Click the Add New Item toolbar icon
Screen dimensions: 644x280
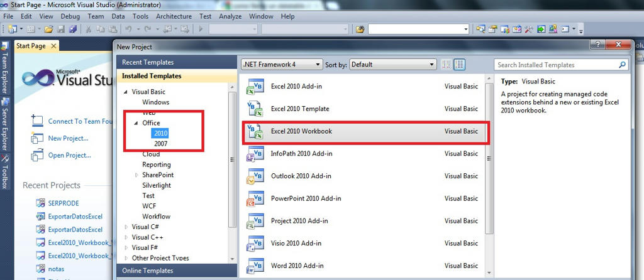tap(31, 29)
